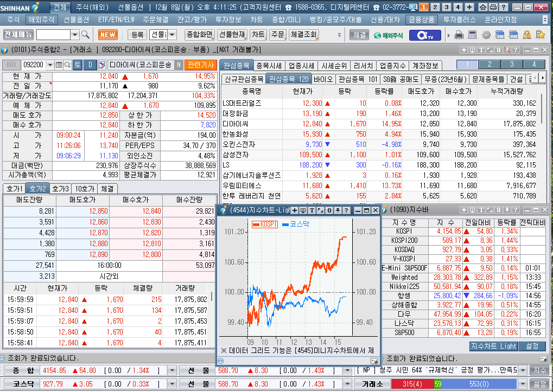Open the alpha TV banner button
Image resolution: width=553 pixels, height=392 pixels.
[425, 35]
